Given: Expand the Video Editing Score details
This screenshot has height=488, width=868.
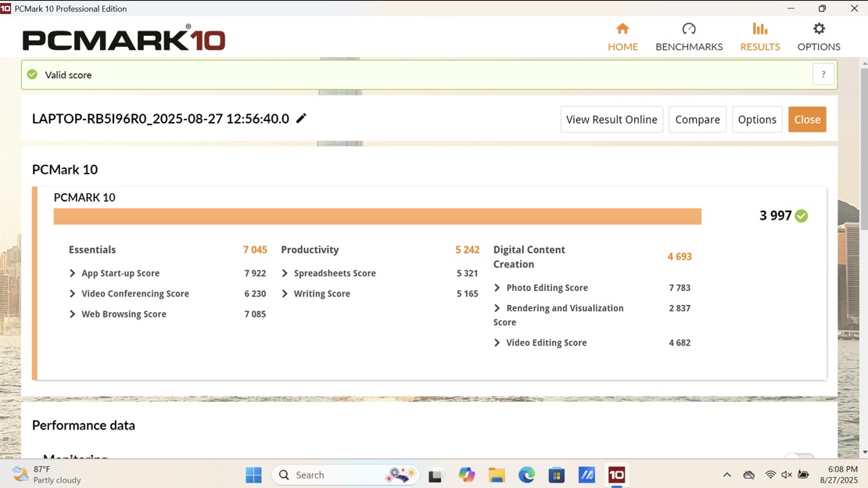Looking at the screenshot, I should tap(497, 343).
